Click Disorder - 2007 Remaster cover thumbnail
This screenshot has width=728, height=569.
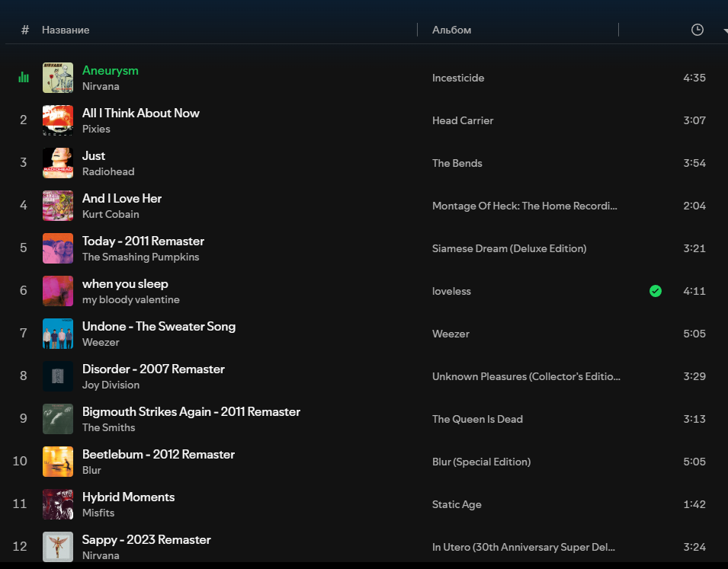pos(58,376)
